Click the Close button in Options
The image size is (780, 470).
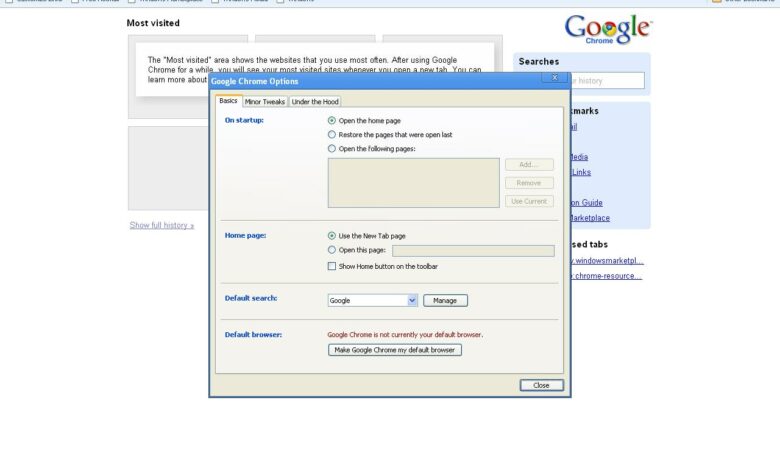click(541, 385)
